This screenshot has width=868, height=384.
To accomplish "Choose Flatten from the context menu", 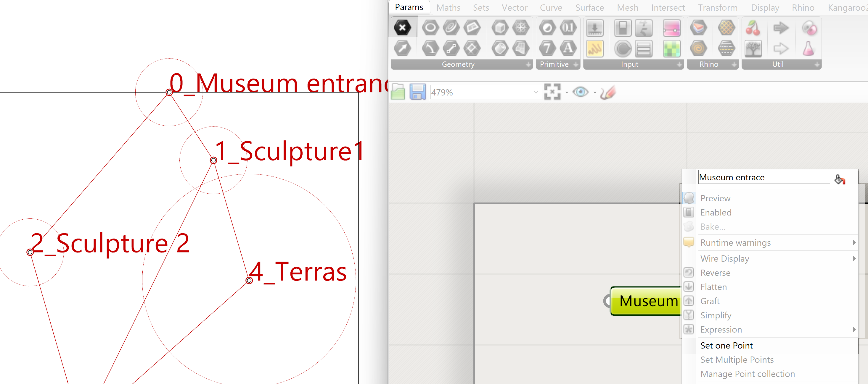I will pos(713,287).
